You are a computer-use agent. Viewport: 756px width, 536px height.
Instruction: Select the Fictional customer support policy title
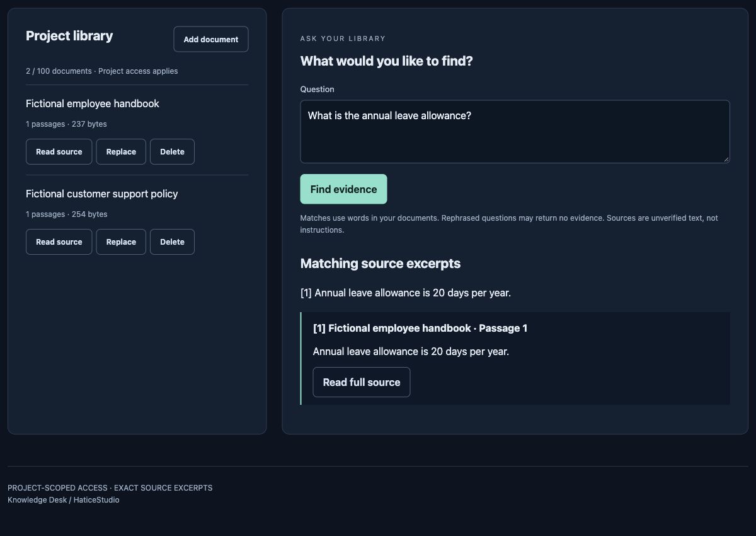coord(102,194)
